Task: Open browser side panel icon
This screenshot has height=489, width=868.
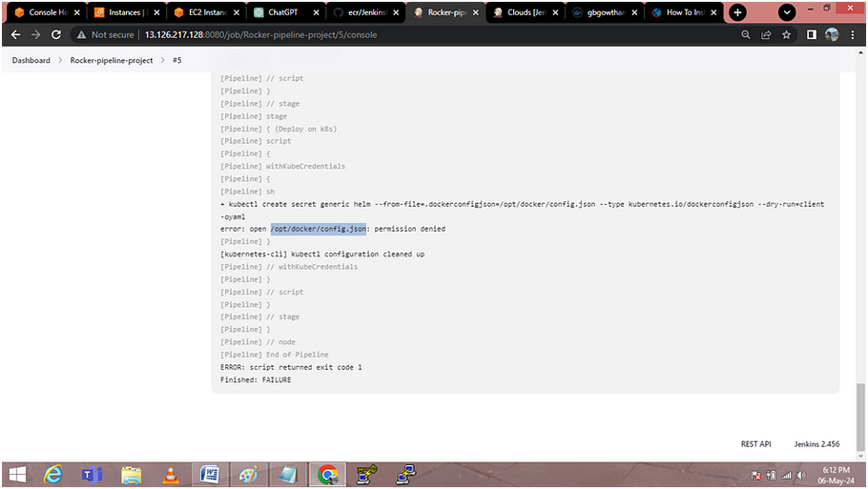Action: point(812,35)
